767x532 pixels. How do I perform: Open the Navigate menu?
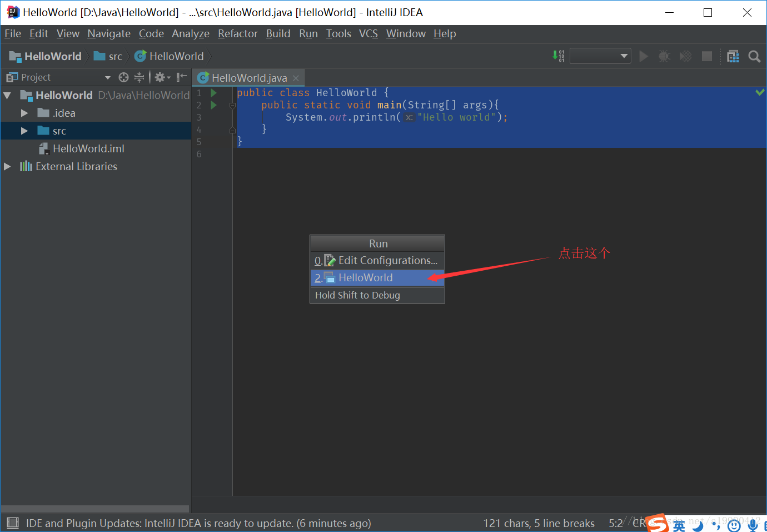point(109,34)
